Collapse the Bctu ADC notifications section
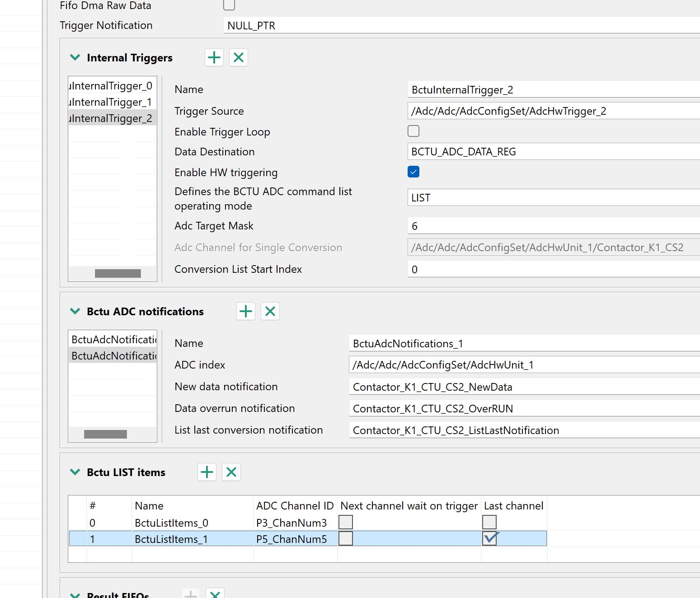The width and height of the screenshot is (700, 598). pyautogui.click(x=75, y=311)
